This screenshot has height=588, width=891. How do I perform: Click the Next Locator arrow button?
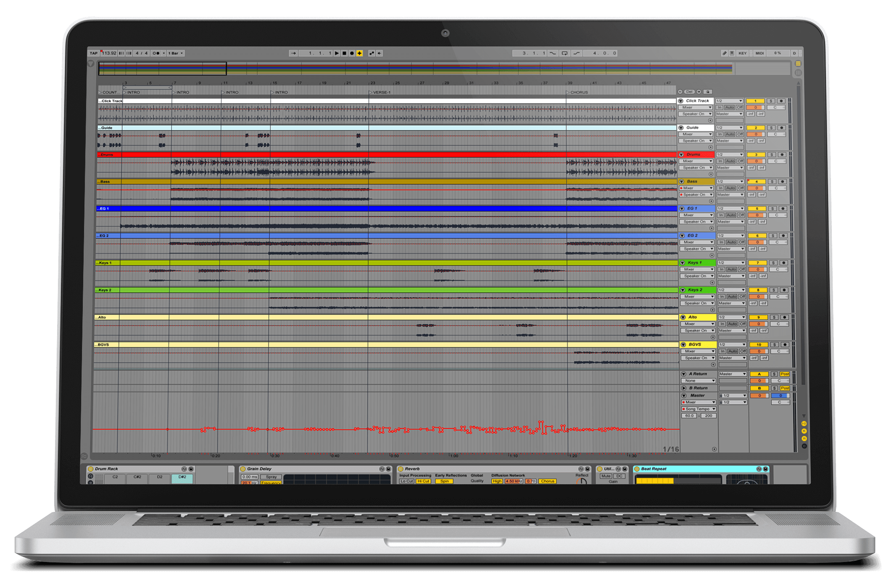pos(699,92)
